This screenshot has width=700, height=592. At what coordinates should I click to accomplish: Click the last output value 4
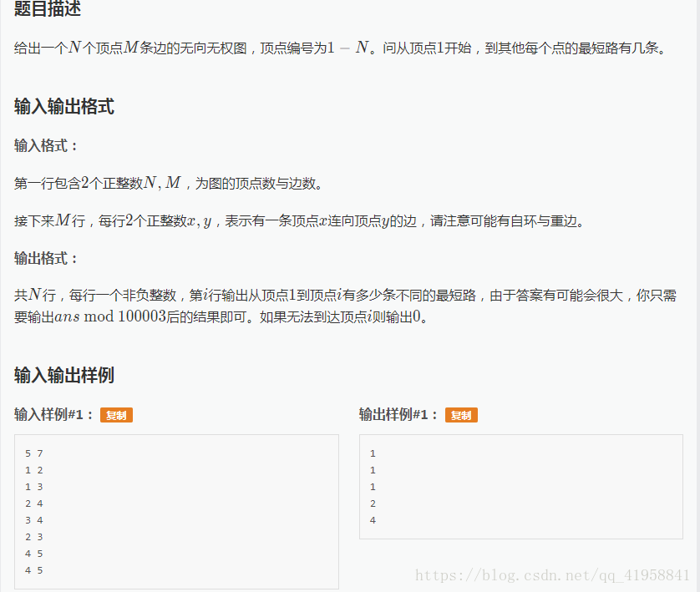click(372, 519)
